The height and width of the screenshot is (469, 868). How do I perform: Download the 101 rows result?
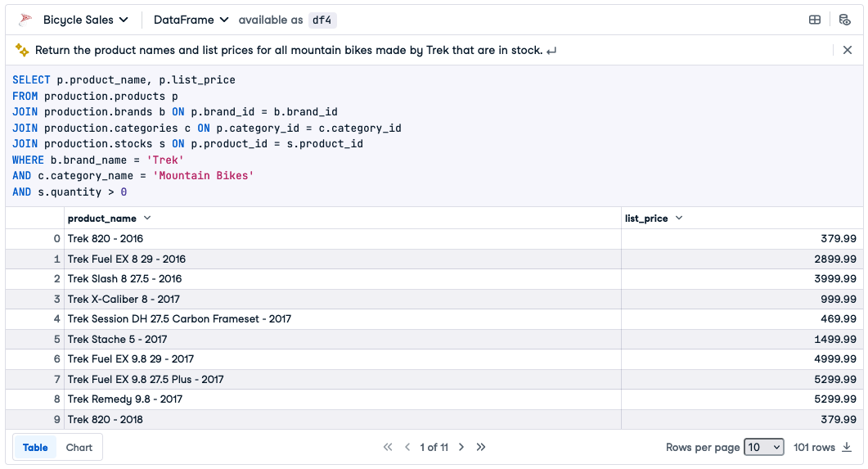[x=847, y=447]
